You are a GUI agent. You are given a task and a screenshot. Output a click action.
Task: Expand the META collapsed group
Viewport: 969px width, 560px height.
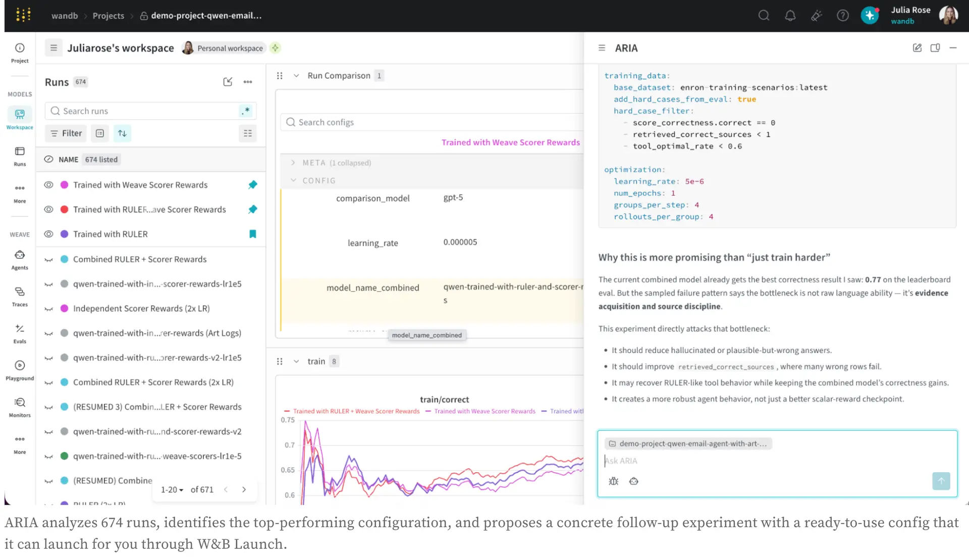tap(293, 162)
